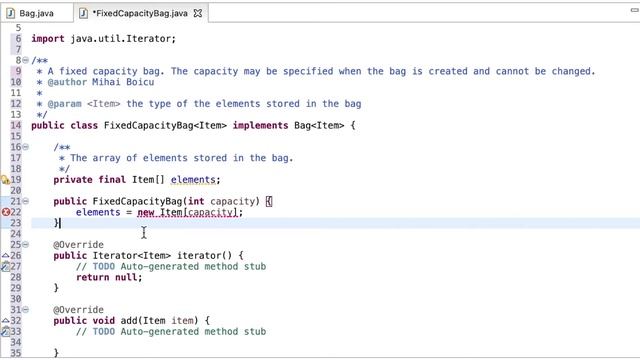Click the class name 'FixedCapacityBag<Item>' on line 14

[165, 126]
